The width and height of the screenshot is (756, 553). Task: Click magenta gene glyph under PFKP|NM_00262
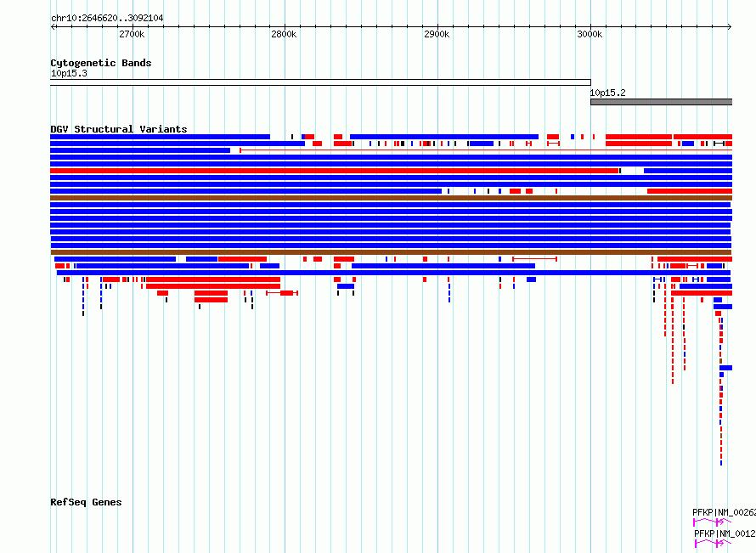[x=712, y=522]
